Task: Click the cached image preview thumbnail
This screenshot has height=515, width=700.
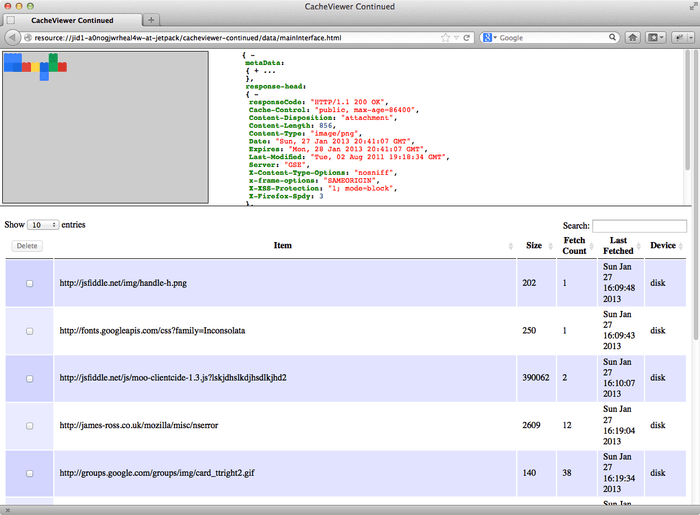Action: point(35,67)
